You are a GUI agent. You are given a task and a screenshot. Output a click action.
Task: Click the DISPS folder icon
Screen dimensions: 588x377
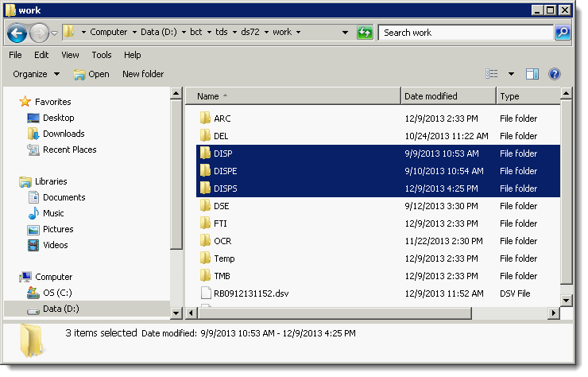(205, 188)
